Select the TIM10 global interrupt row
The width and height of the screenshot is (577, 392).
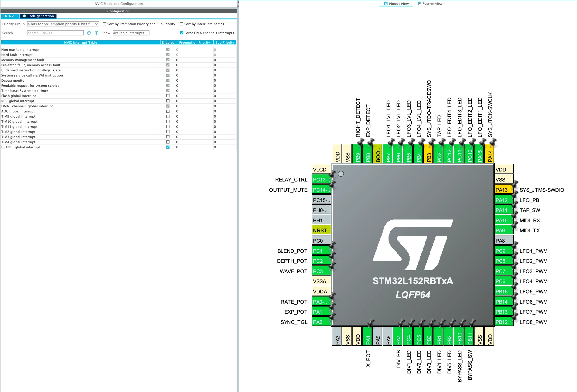click(x=119, y=121)
